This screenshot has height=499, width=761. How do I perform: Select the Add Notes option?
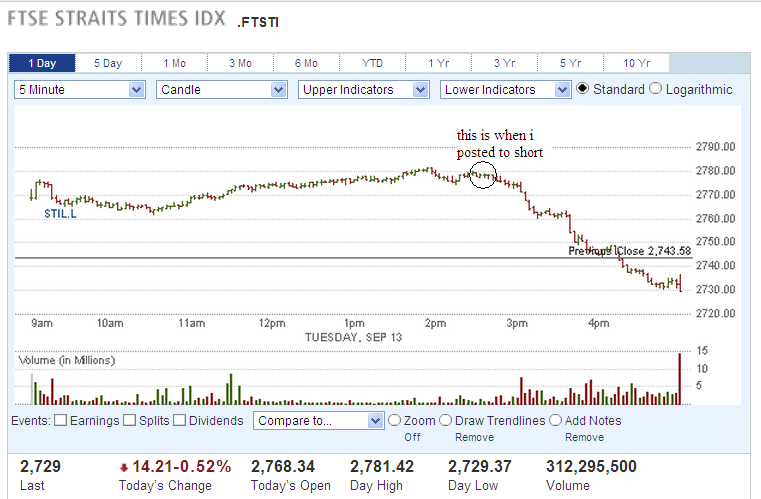coord(555,421)
